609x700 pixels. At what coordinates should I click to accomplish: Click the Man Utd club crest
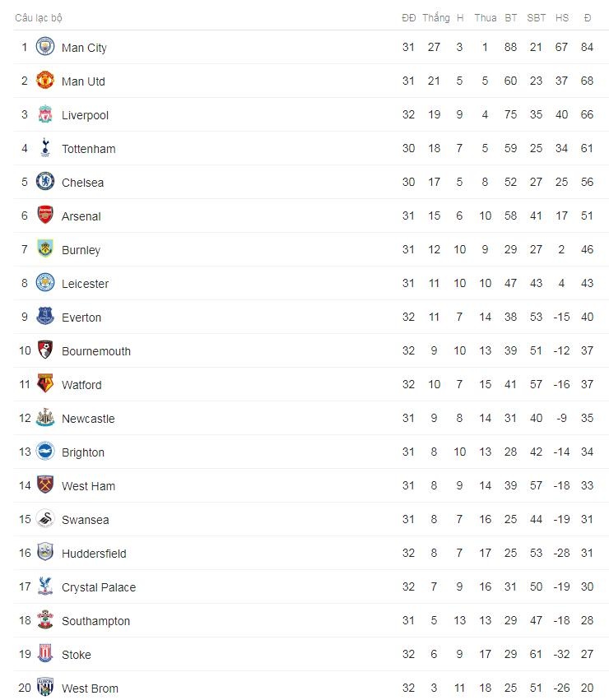coord(45,81)
